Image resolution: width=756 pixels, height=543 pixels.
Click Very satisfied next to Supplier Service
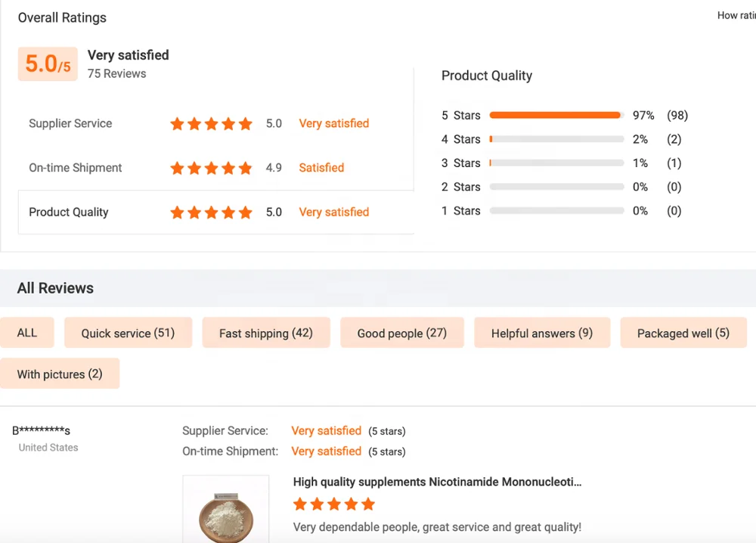(333, 123)
